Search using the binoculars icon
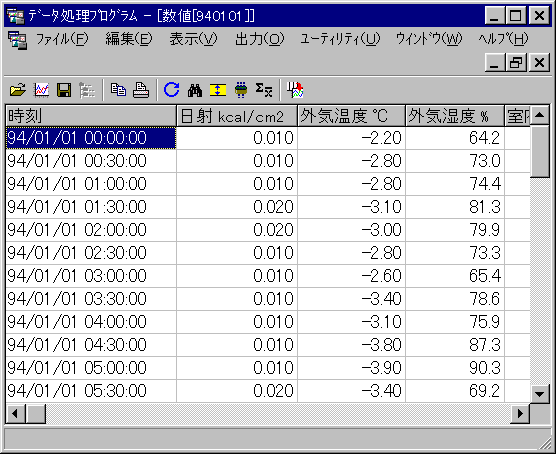The image size is (556, 454). point(195,90)
